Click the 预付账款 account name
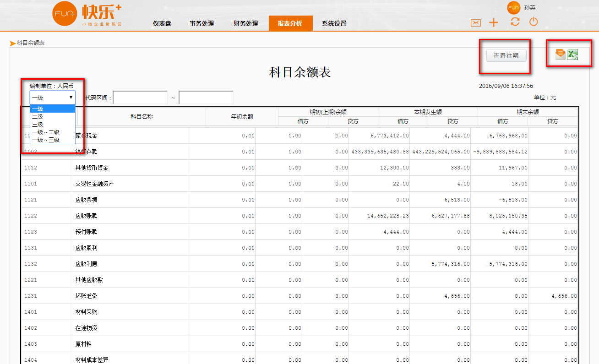Screen dimensions: 599x364 click(x=87, y=232)
